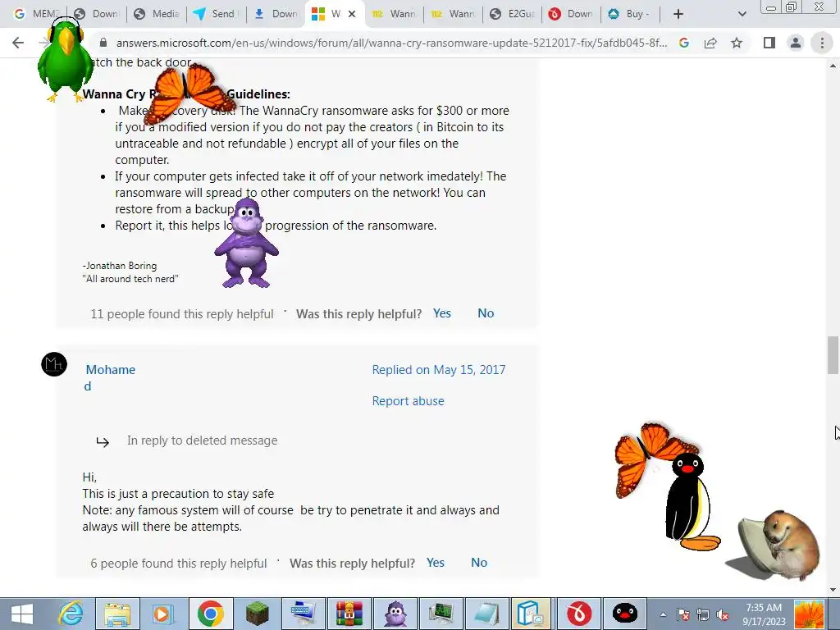
Task: Switch to the Send tab with paper plane icon
Action: point(216,14)
